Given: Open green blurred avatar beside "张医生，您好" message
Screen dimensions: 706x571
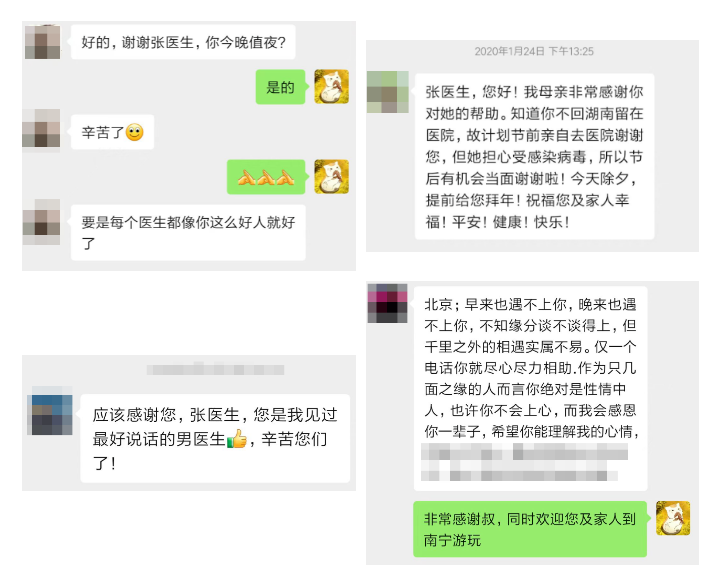Looking at the screenshot, I should click(x=388, y=92).
